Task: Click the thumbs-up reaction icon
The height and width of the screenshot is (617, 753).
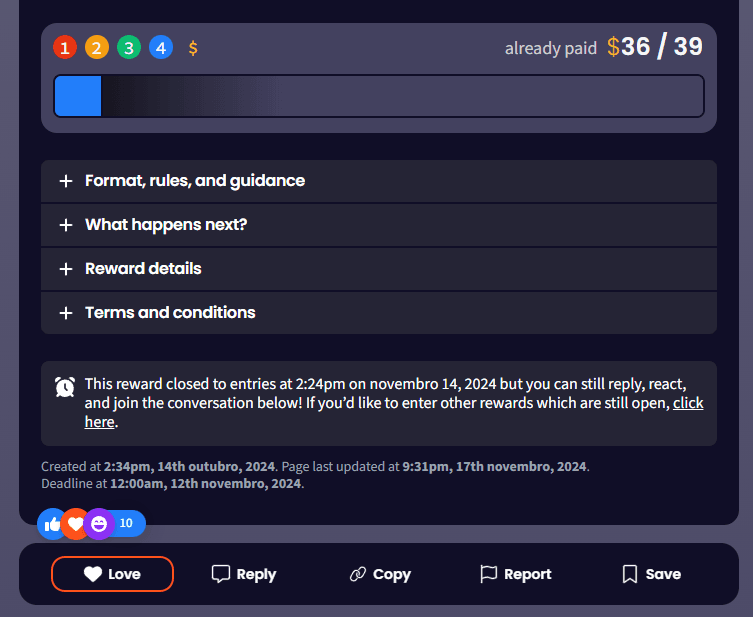Action: [52, 524]
